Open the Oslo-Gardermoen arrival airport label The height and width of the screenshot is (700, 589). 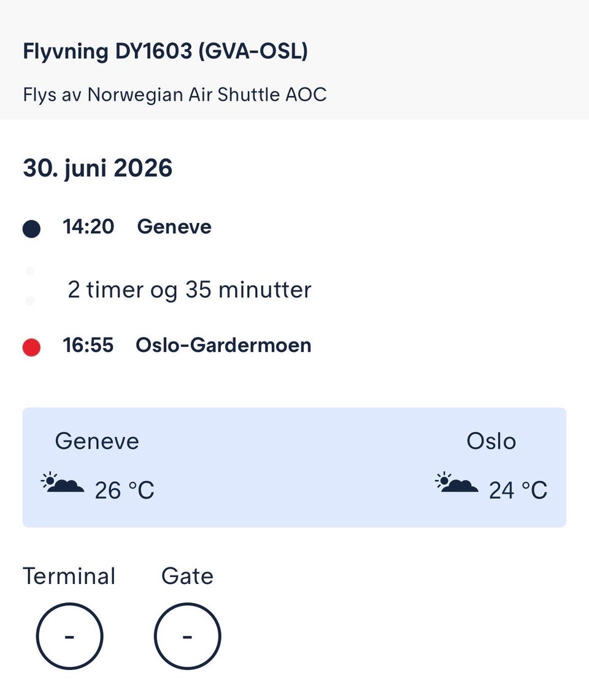[223, 346]
